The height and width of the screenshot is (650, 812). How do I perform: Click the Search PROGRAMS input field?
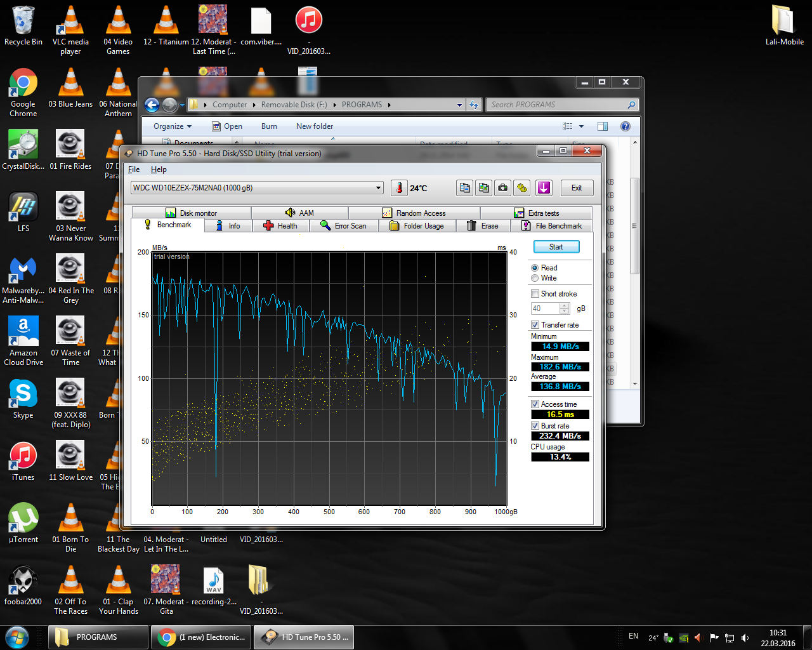pos(557,105)
